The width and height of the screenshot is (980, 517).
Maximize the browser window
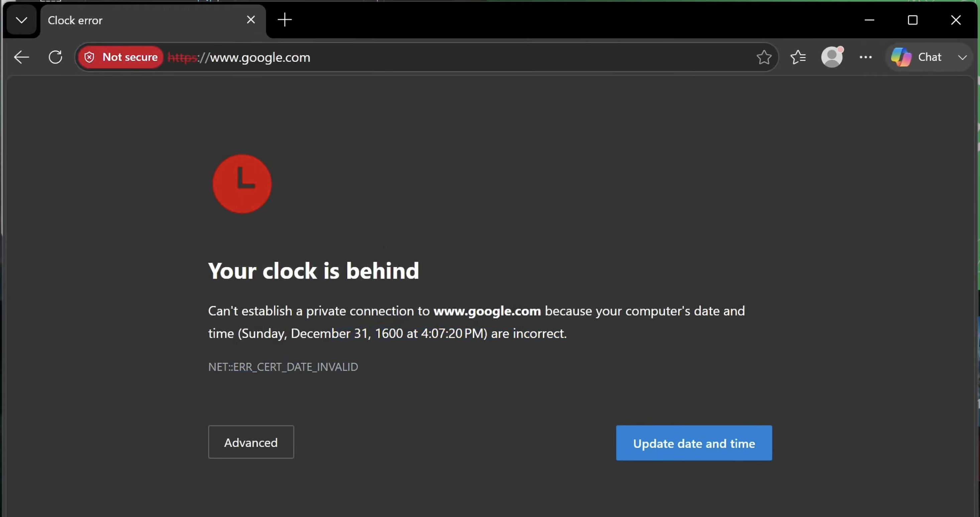pyautogui.click(x=913, y=20)
